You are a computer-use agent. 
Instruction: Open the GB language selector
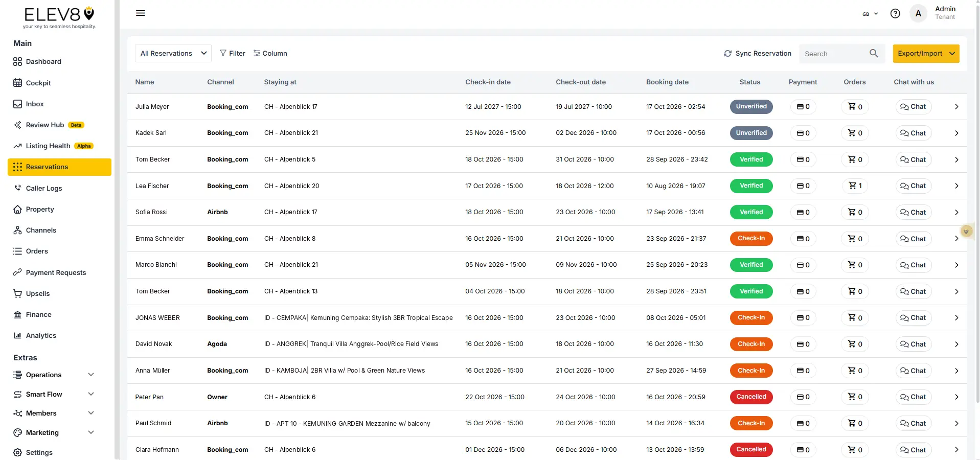870,14
